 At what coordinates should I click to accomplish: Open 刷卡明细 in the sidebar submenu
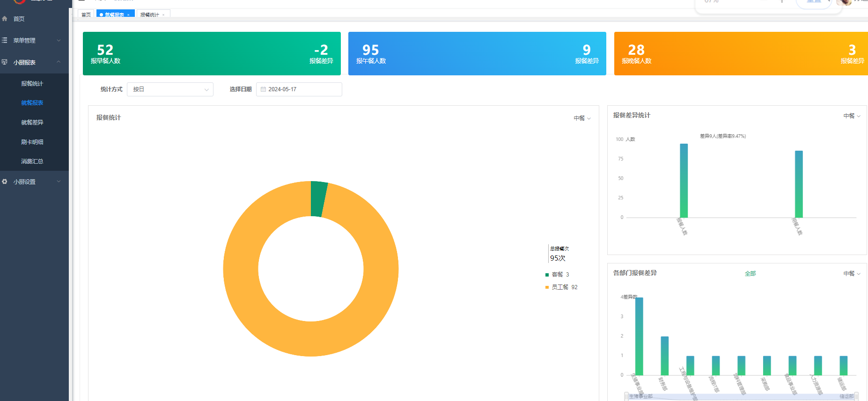click(x=32, y=142)
